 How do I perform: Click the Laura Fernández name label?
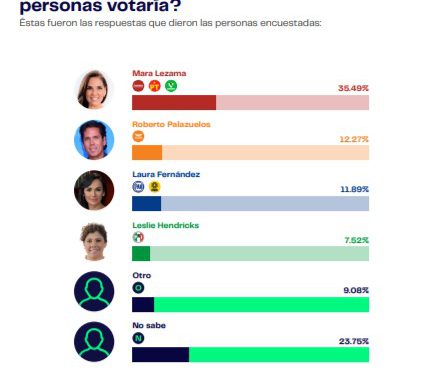click(x=166, y=174)
